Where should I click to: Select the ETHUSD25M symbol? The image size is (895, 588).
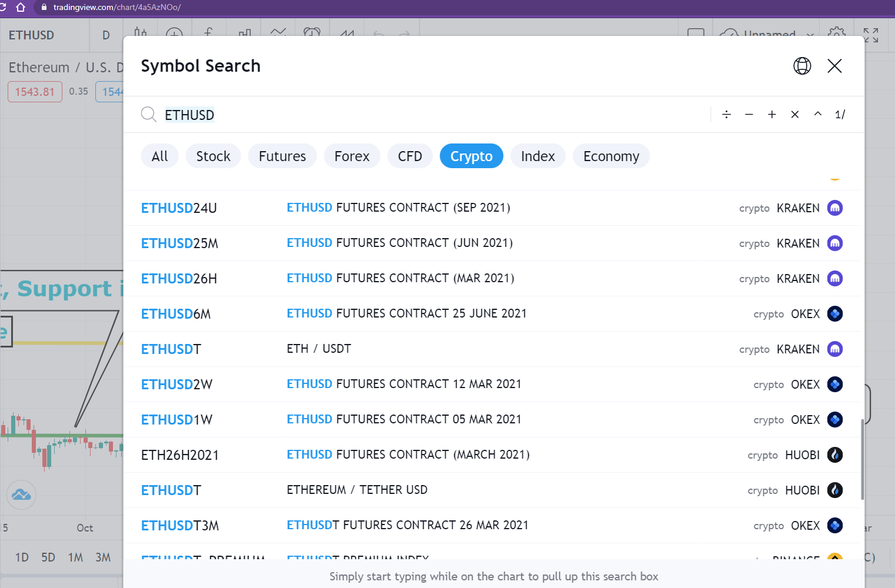[179, 243]
